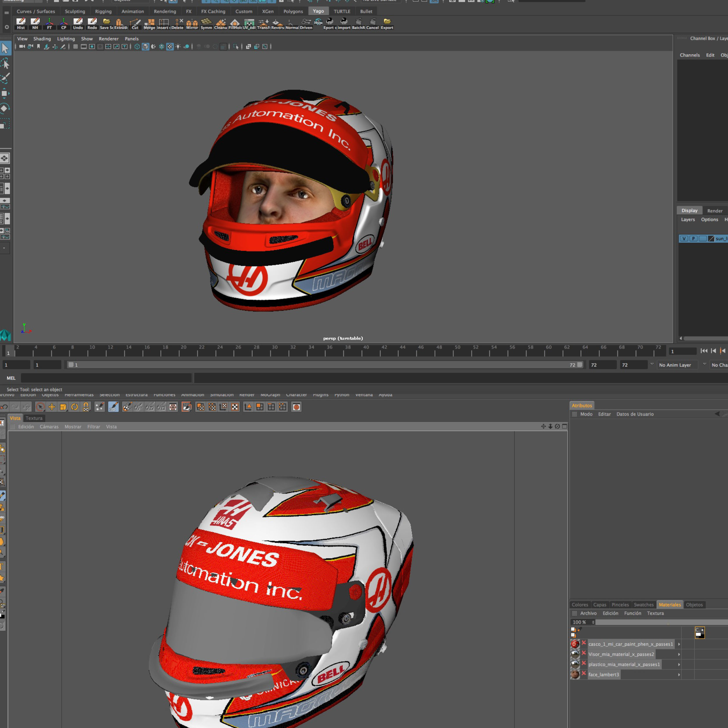Toggle viewport grid display icon

pos(75,47)
